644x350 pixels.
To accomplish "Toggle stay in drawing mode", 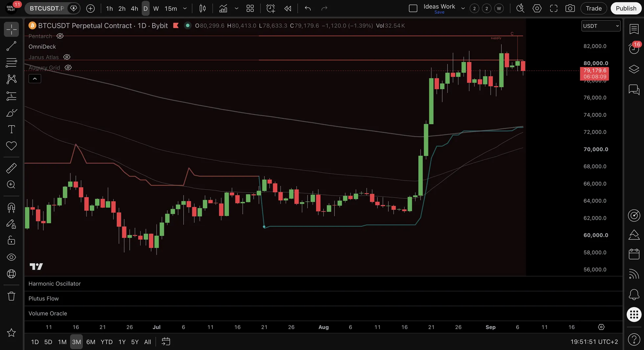I will [11, 224].
